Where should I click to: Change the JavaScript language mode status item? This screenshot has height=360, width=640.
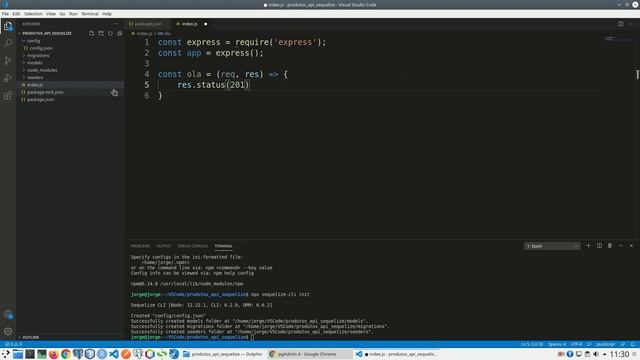pyautogui.click(x=605, y=344)
